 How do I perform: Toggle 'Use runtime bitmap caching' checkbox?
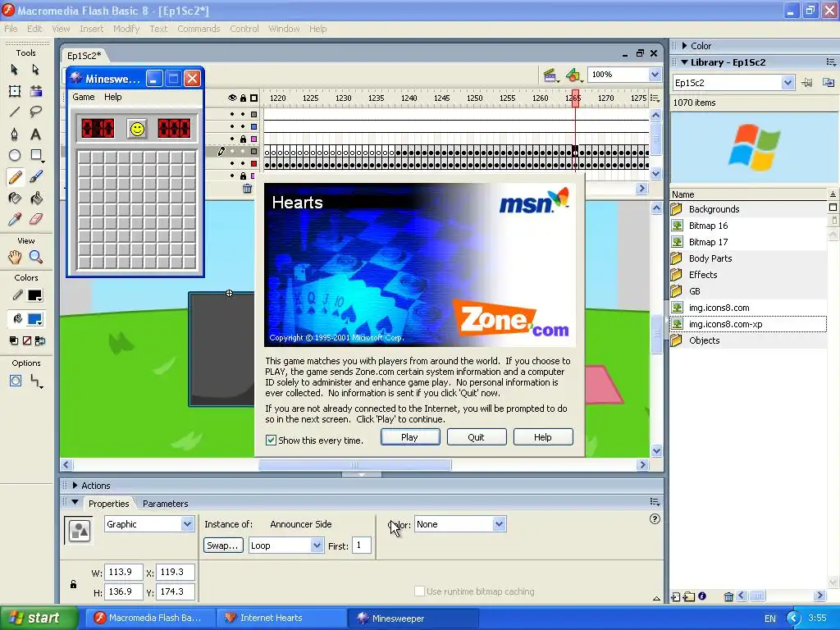click(x=420, y=591)
